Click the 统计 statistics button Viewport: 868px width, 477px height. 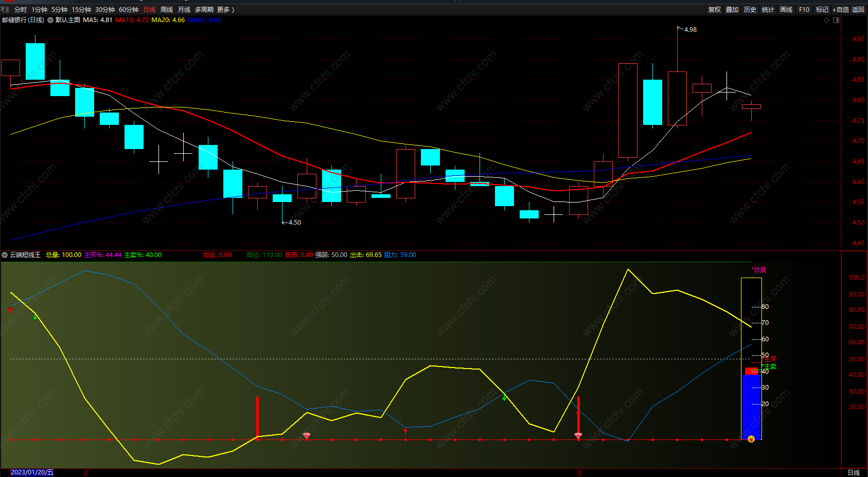768,10
